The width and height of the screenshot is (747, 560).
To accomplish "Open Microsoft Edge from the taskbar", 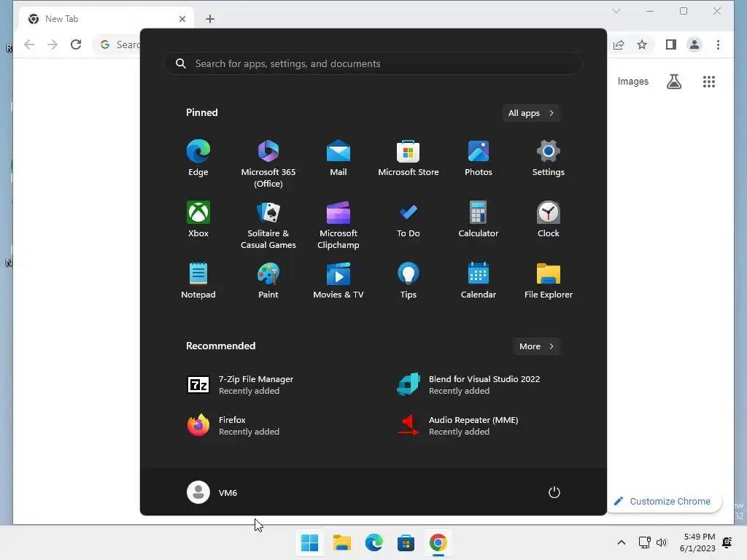I will [x=374, y=542].
